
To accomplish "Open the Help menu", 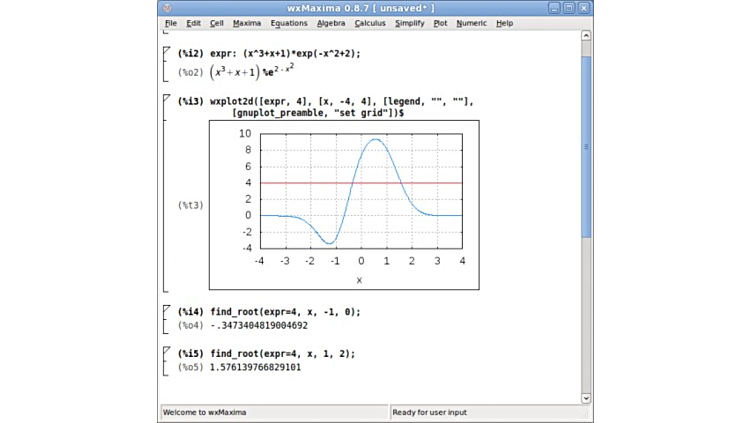I will (505, 23).
